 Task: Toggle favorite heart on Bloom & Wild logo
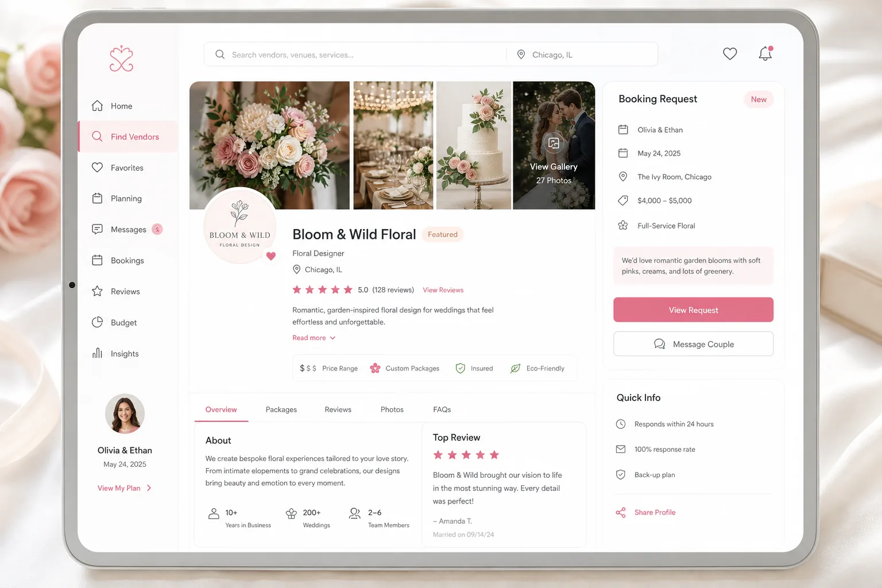click(271, 256)
